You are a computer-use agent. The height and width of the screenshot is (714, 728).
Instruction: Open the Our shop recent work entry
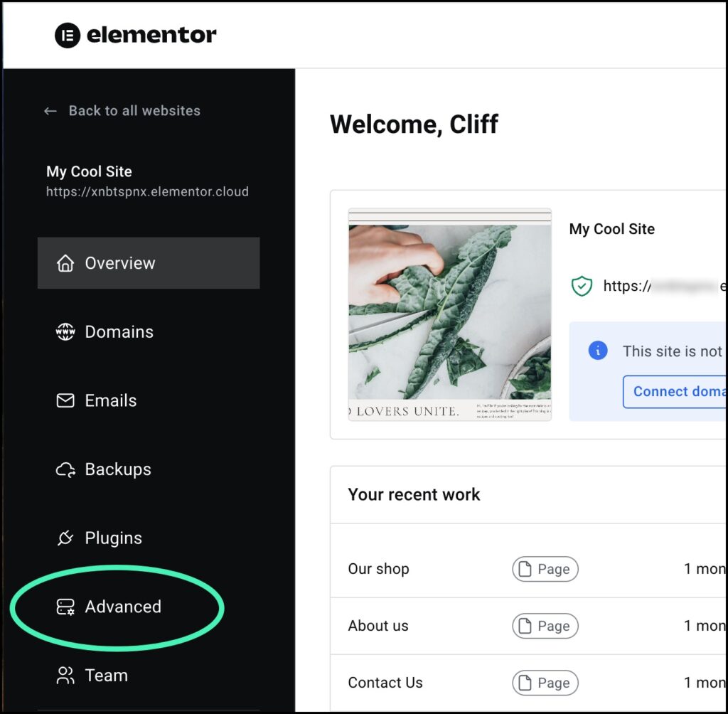tap(378, 569)
